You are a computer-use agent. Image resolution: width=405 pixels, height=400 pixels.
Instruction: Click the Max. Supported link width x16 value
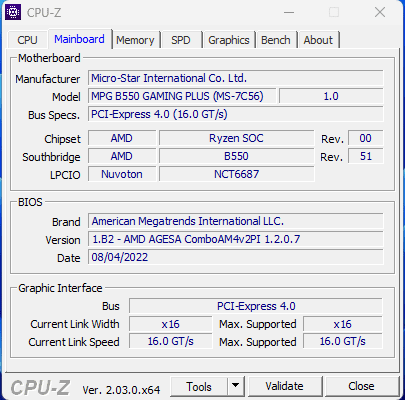click(342, 324)
